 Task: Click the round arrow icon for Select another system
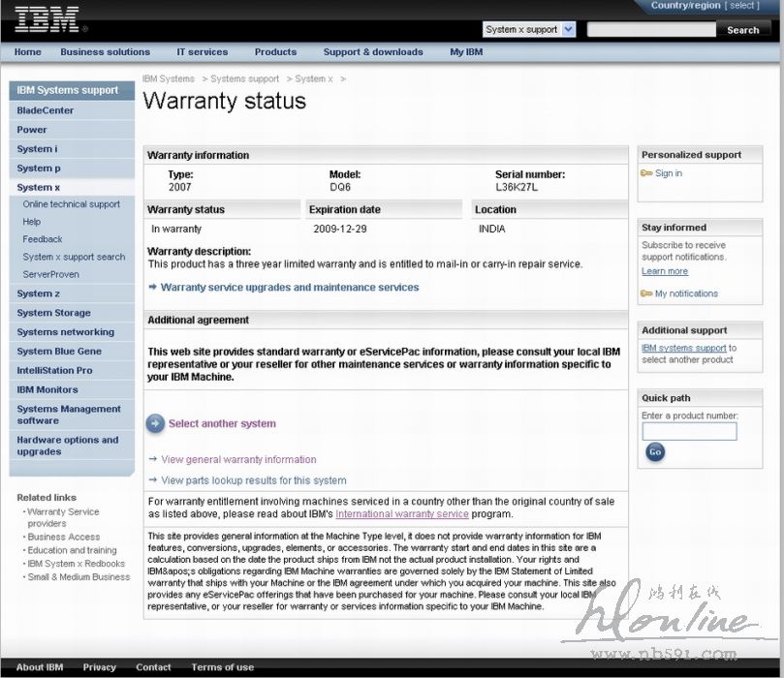pos(155,423)
